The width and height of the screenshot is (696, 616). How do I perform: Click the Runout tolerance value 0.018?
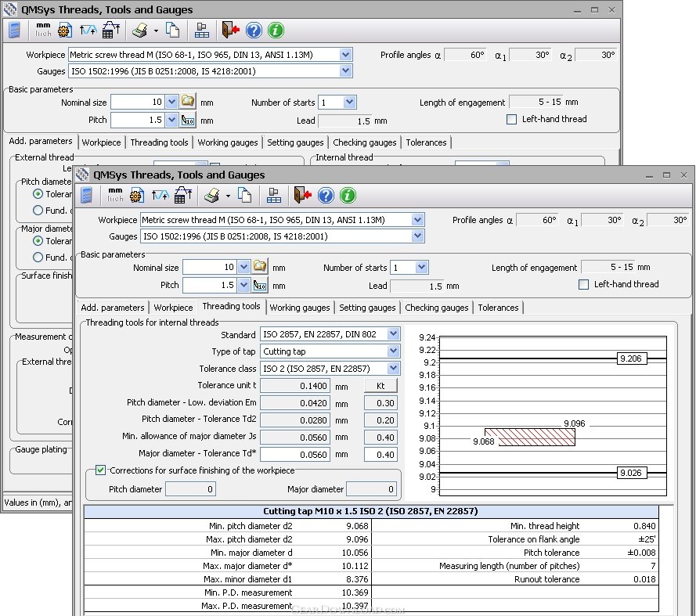point(644,579)
